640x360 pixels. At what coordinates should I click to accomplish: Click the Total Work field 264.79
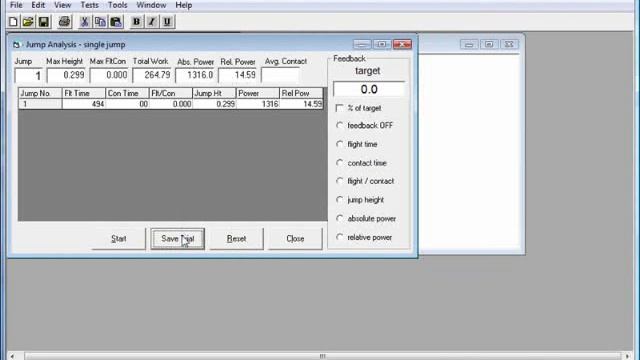pyautogui.click(x=152, y=76)
